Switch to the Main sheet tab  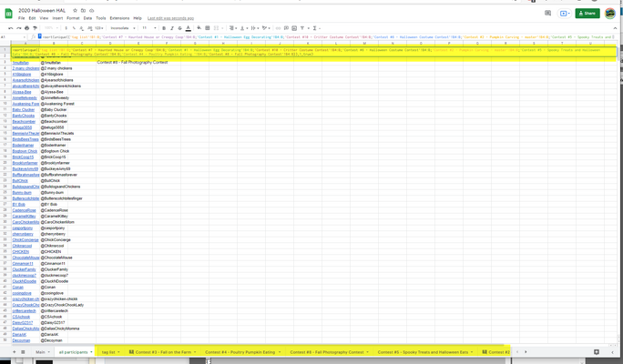coord(43,352)
